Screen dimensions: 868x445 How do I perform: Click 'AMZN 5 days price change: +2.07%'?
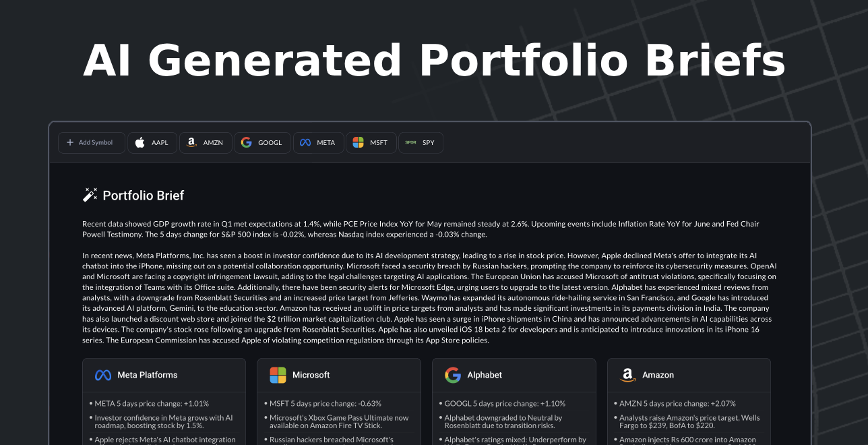(677, 404)
